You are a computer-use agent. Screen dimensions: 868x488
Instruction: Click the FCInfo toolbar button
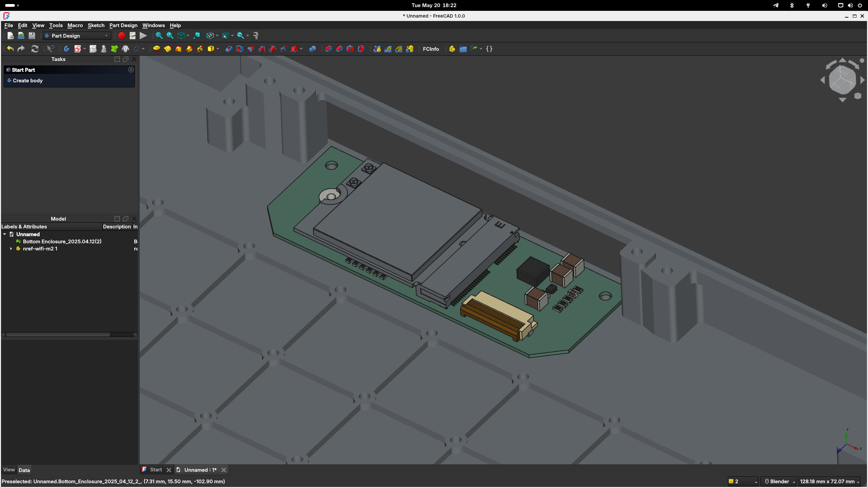[431, 49]
